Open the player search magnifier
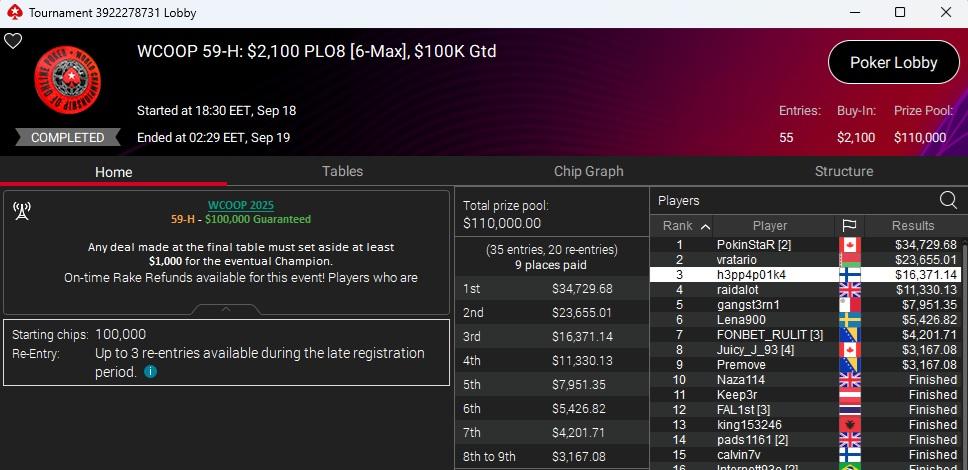968x470 pixels. tap(947, 200)
